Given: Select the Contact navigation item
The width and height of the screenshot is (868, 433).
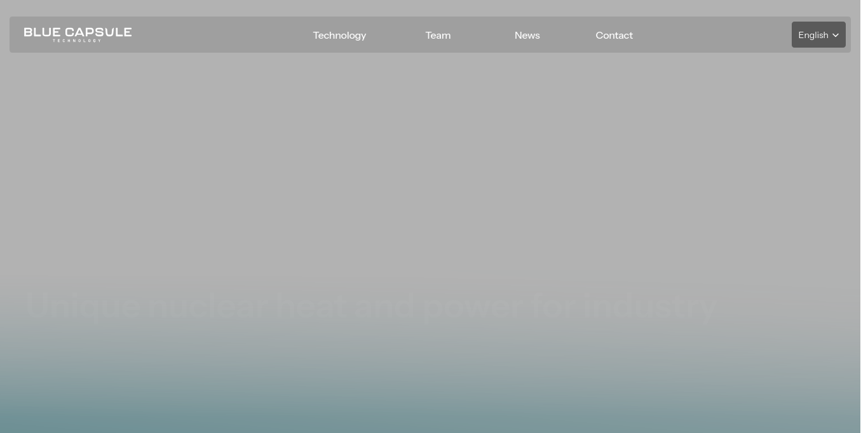Looking at the screenshot, I should click(614, 35).
